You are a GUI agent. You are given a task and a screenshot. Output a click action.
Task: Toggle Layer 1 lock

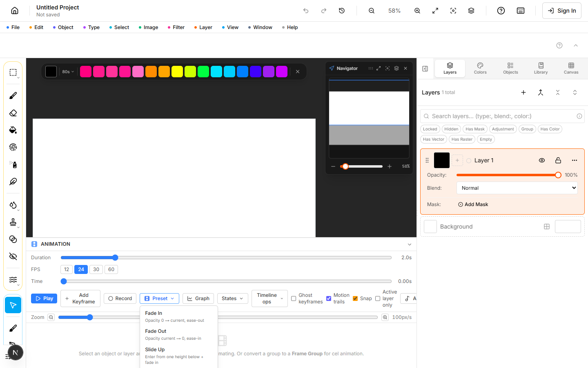pos(558,160)
